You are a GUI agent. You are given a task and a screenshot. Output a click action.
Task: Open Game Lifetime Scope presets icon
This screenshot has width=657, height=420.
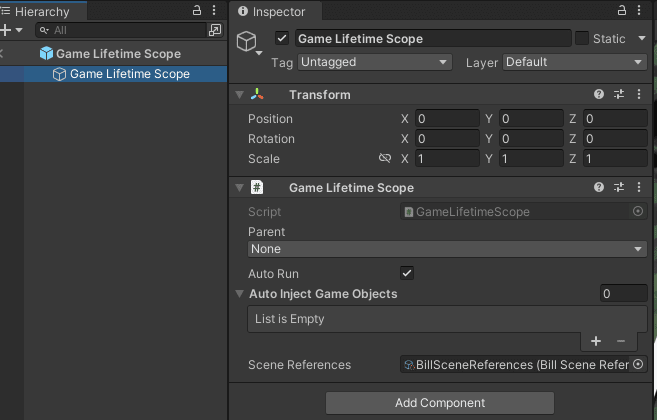coord(619,187)
